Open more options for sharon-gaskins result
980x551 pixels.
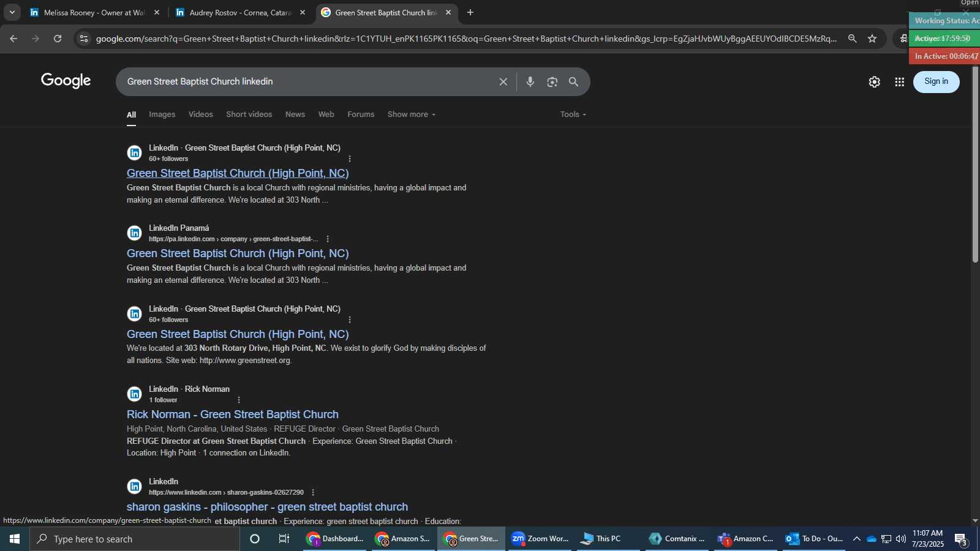(x=313, y=493)
